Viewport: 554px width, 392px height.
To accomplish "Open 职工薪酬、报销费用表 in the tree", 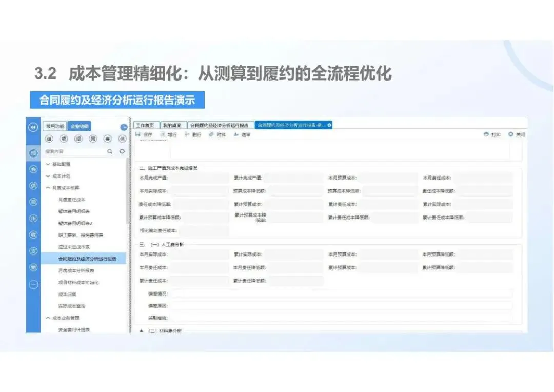I will [81, 235].
